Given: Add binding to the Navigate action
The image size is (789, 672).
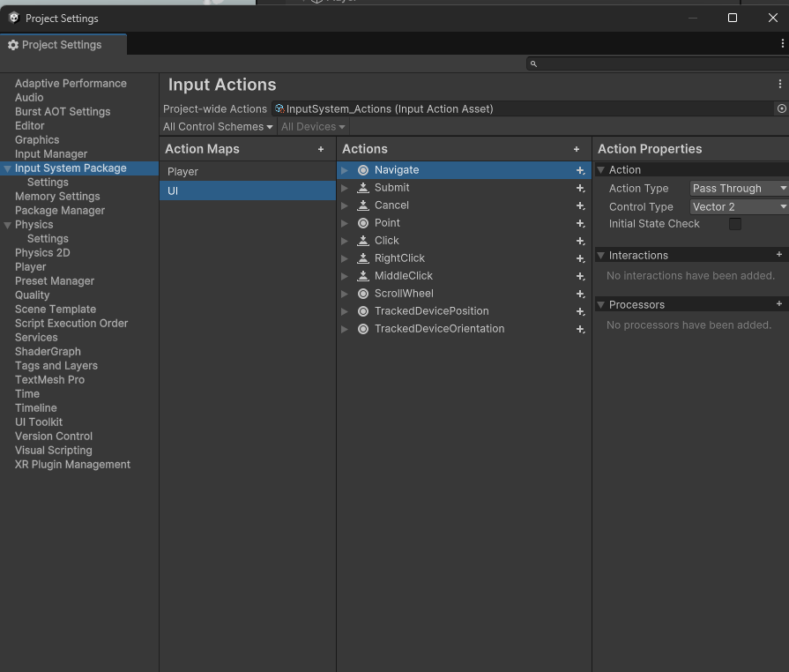Looking at the screenshot, I should tap(580, 170).
